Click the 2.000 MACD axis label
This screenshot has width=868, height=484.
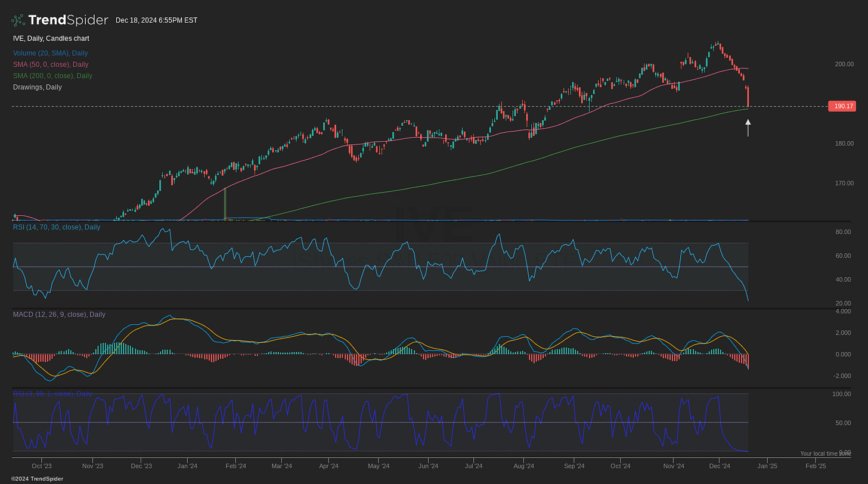(843, 333)
